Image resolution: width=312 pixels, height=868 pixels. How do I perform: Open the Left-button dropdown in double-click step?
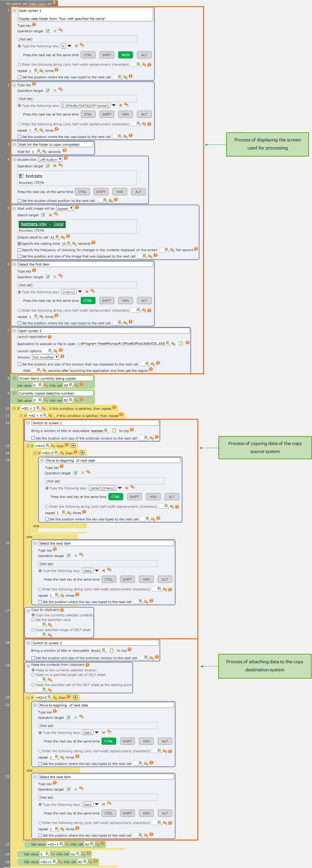click(50, 159)
